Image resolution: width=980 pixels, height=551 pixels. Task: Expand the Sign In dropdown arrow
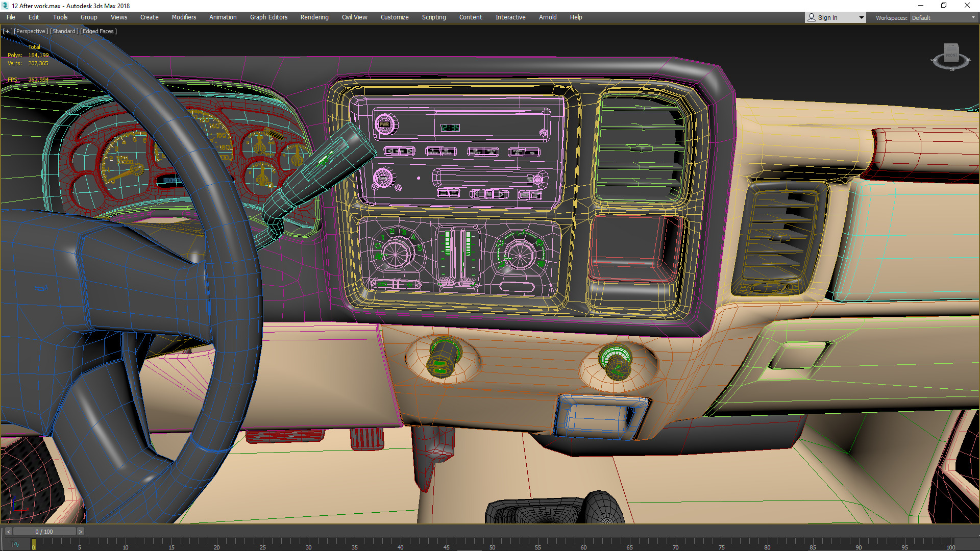[x=861, y=18]
